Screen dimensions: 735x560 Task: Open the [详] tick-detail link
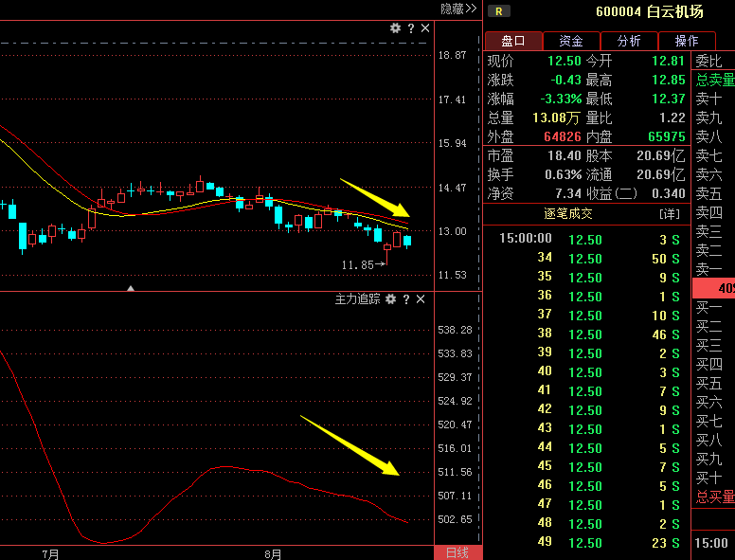pyautogui.click(x=670, y=214)
